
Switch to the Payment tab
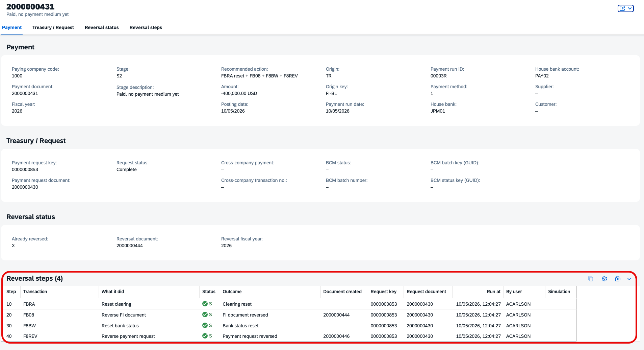click(12, 27)
